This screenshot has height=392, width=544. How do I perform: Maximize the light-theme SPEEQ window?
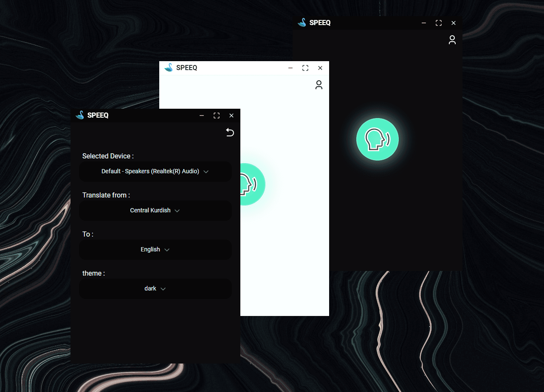pos(305,68)
